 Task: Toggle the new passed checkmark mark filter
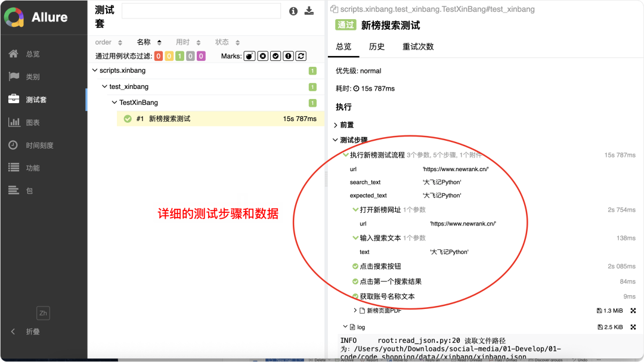[x=275, y=56]
